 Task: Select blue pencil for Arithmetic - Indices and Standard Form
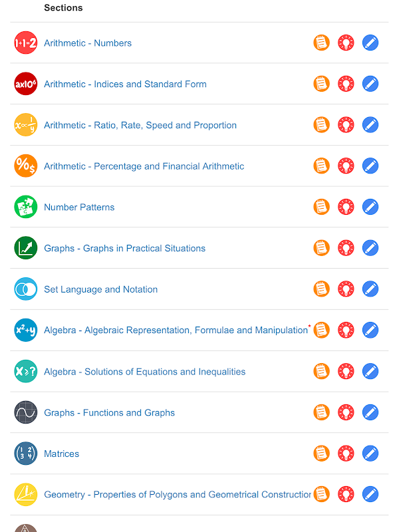(x=370, y=84)
